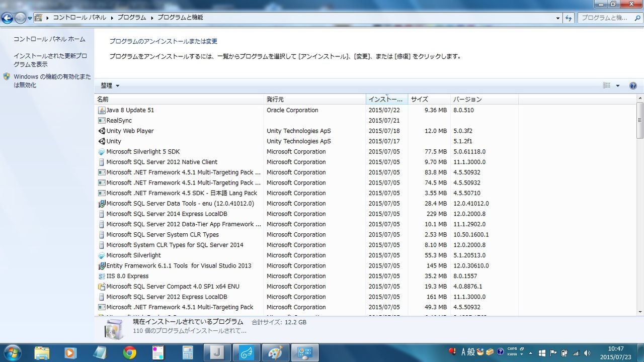The image size is (644, 362).
Task: Select Microsoft SQL Server System CLR Types
Action: (307, 235)
